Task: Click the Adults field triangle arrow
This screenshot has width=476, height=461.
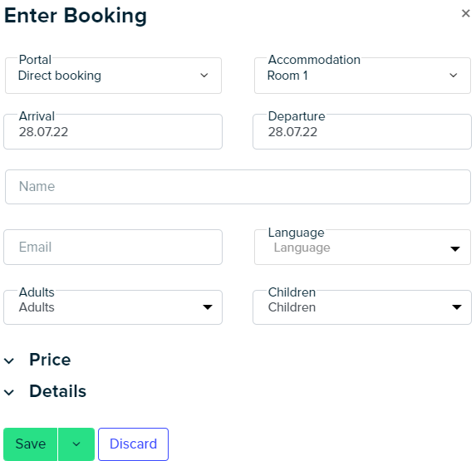Action: [x=208, y=307]
